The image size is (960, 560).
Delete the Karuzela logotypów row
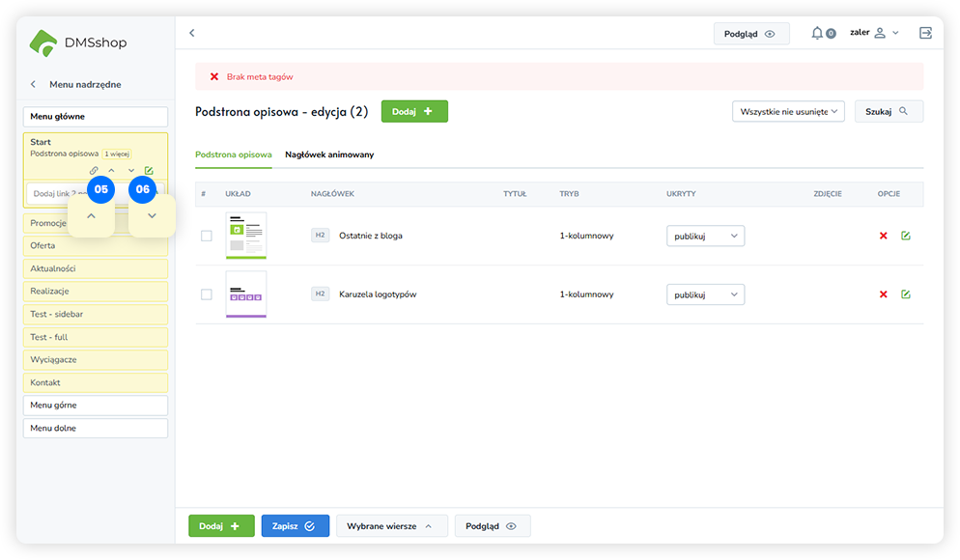point(883,294)
